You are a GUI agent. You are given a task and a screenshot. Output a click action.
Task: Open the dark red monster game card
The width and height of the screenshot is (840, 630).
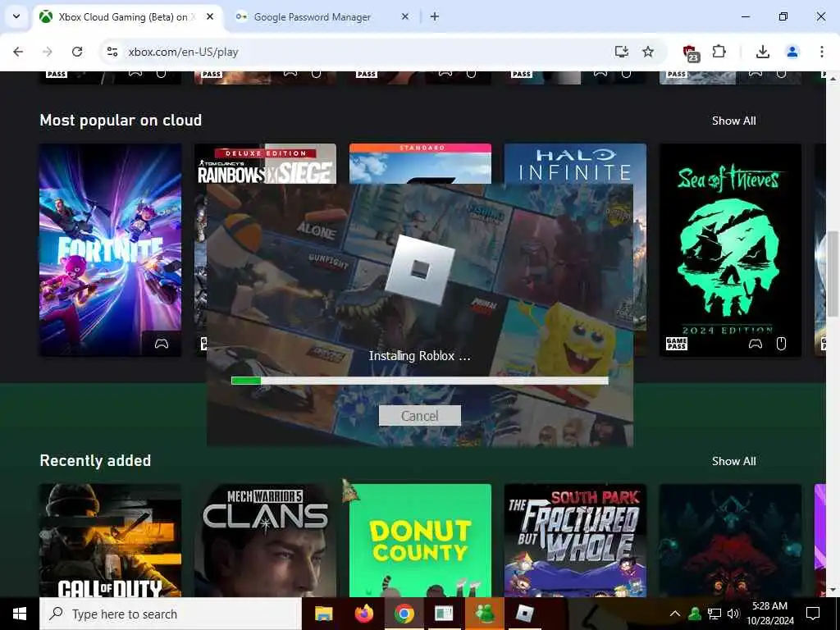(x=730, y=540)
